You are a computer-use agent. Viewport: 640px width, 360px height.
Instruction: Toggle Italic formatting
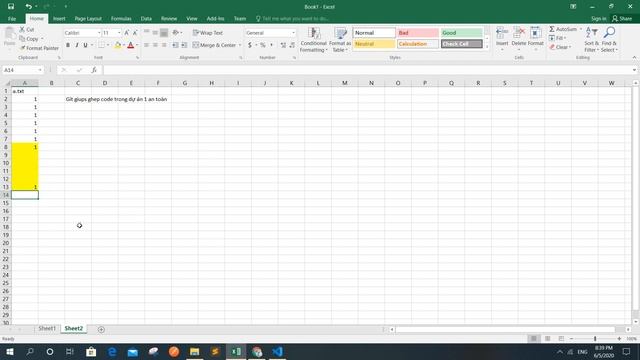coord(76,45)
